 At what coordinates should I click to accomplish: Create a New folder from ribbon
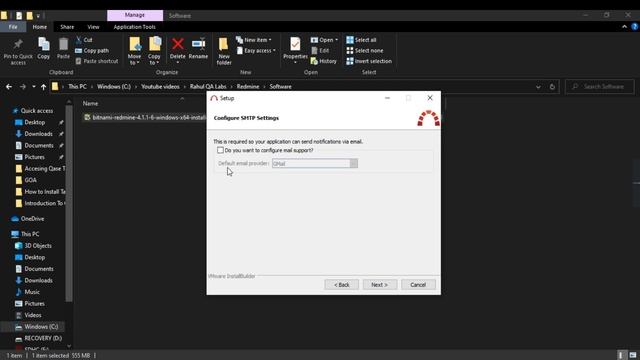click(x=224, y=51)
